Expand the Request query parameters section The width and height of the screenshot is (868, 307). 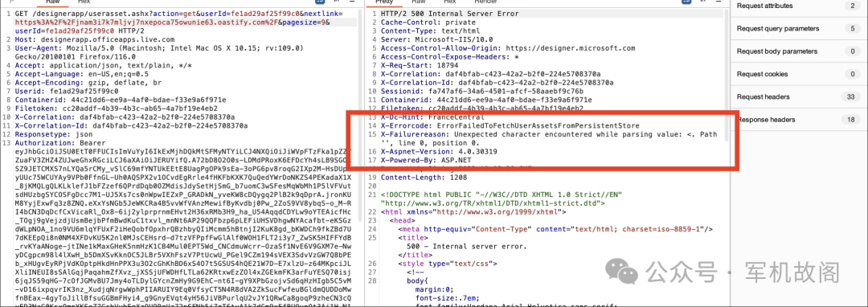tap(799, 28)
